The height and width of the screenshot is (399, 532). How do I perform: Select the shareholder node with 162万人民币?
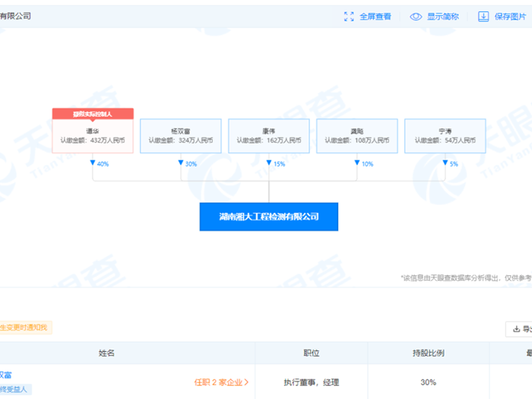[269, 136]
